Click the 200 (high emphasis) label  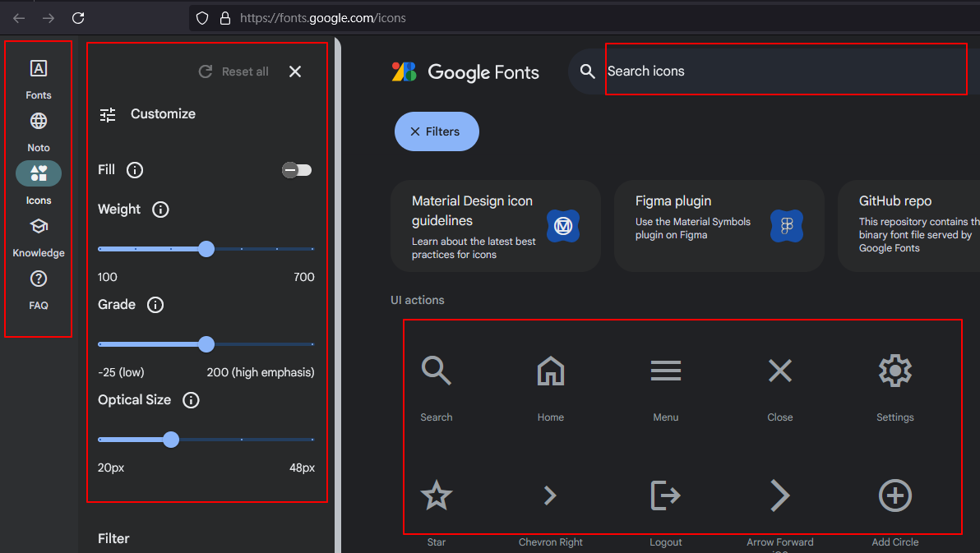pos(261,372)
